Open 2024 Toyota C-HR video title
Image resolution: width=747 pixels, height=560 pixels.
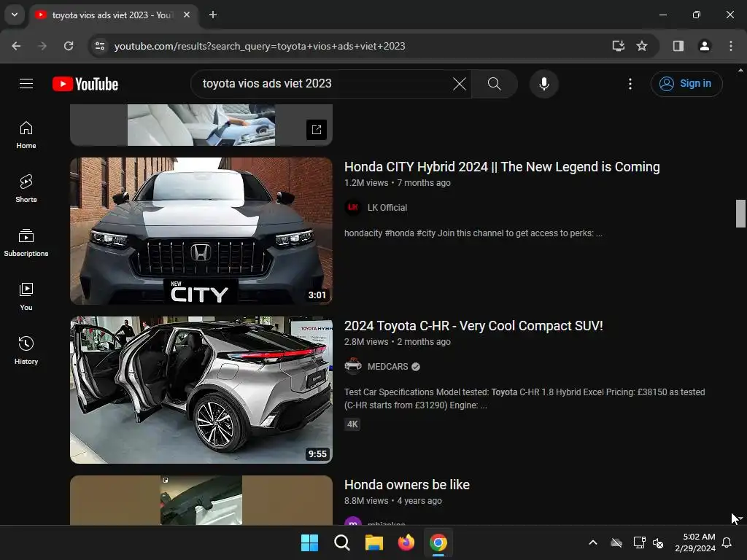click(x=473, y=326)
